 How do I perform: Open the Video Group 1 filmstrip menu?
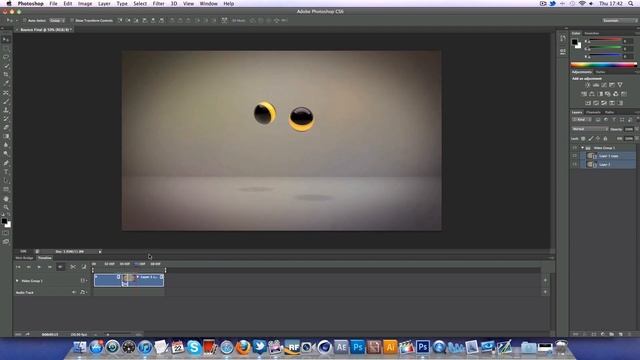click(83, 281)
